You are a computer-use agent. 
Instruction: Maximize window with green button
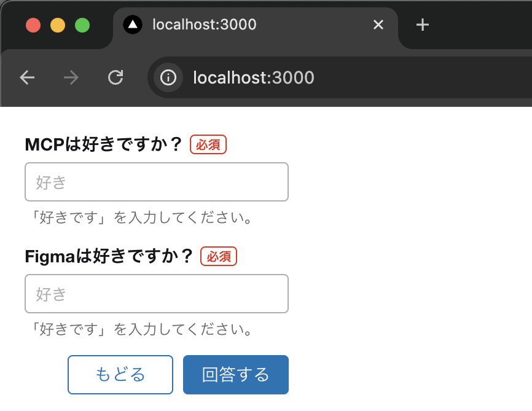(x=82, y=25)
